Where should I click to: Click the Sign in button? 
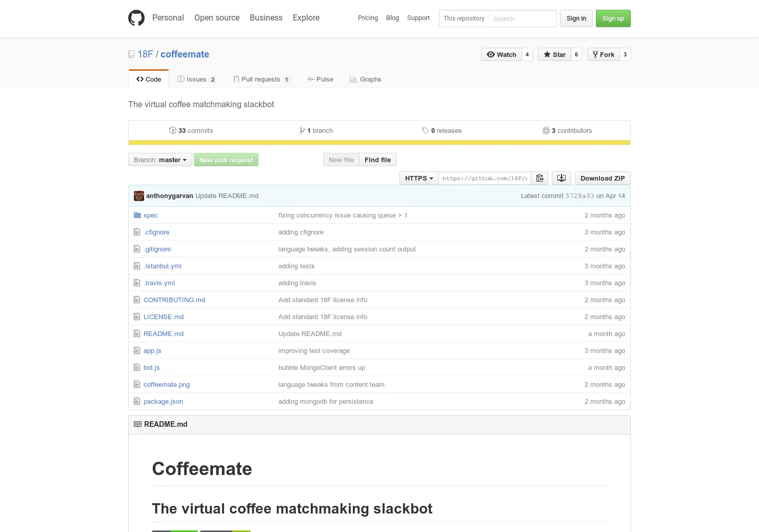click(576, 18)
